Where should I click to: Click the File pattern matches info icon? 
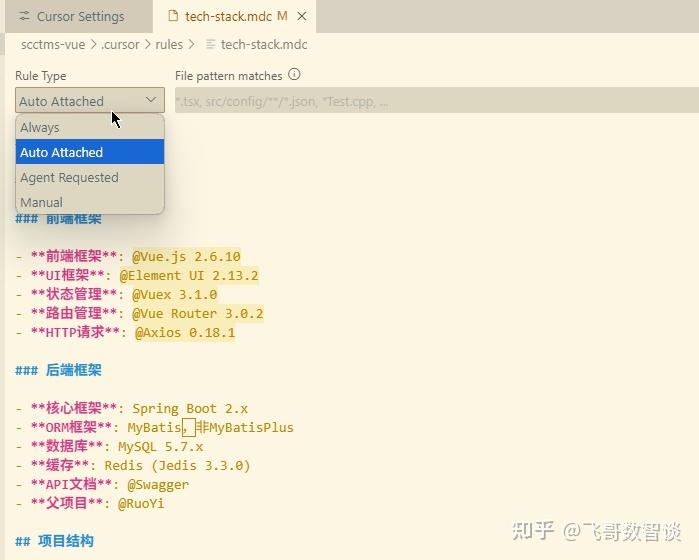tap(294, 74)
